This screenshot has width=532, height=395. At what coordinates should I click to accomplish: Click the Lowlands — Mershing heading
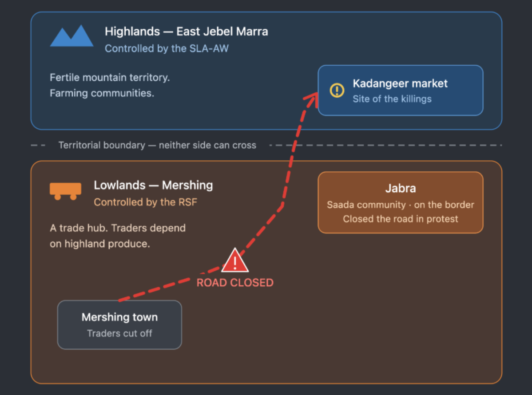point(153,185)
